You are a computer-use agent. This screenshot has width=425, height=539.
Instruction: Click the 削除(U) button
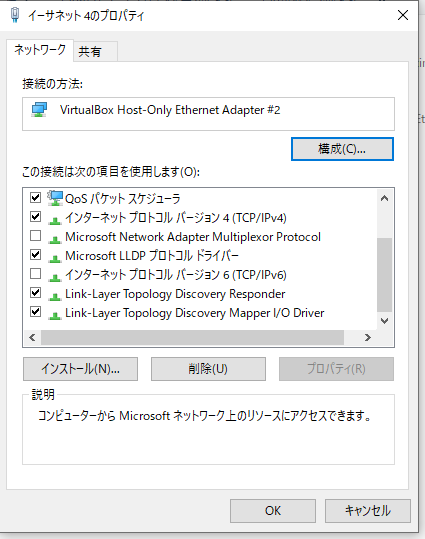point(208,369)
